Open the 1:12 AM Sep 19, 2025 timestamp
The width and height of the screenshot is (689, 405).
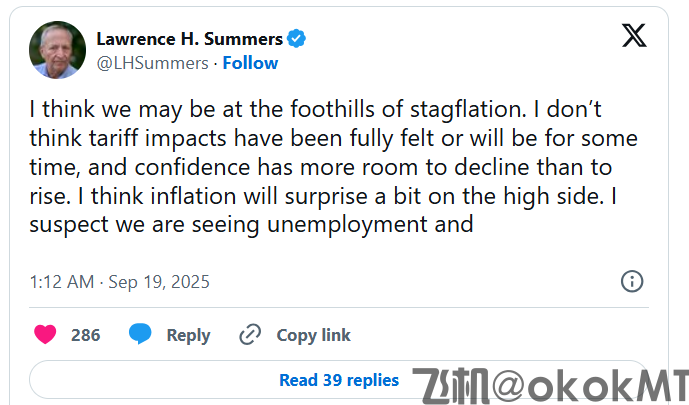coord(120,282)
